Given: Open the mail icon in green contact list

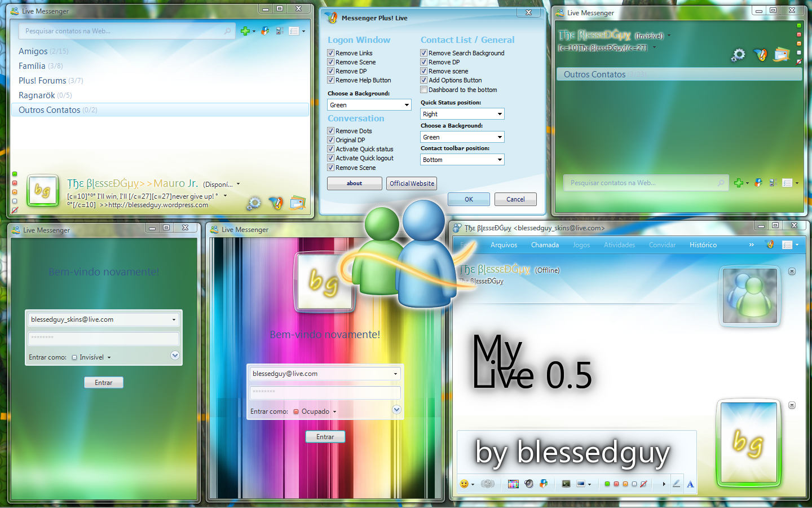Looking at the screenshot, I should [782, 55].
